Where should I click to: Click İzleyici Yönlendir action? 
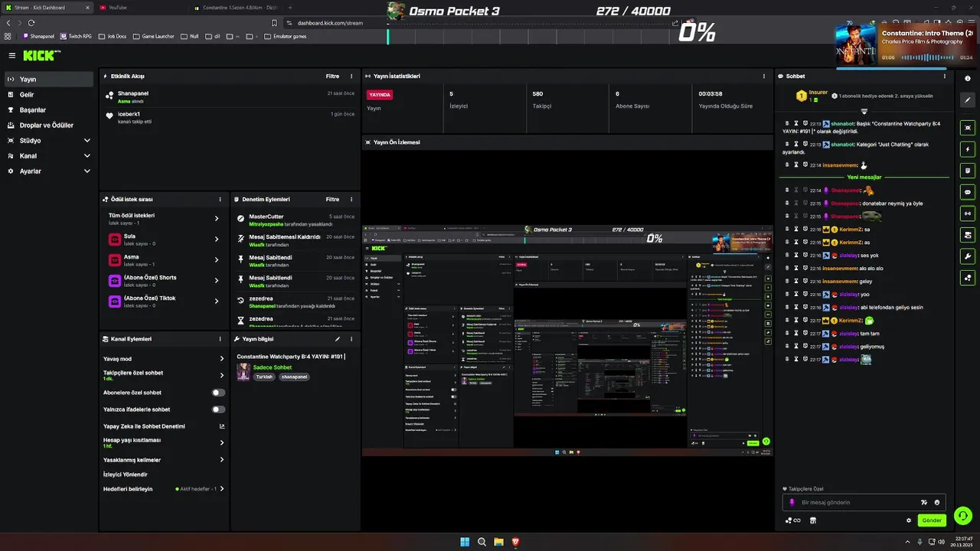[x=126, y=474]
